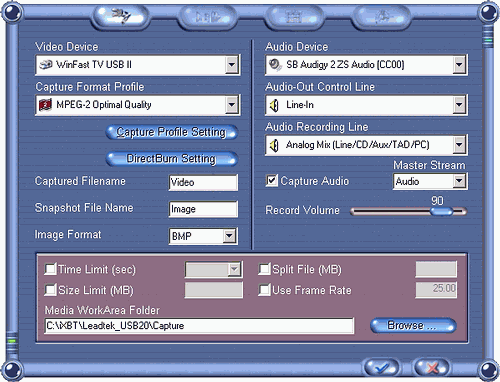Viewport: 500px width, 382px height.
Task: Open the Master Stream dropdown
Action: point(459,181)
